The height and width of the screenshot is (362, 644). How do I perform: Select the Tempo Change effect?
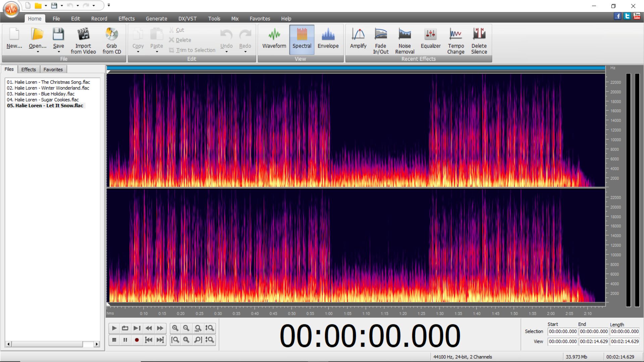coord(455,41)
